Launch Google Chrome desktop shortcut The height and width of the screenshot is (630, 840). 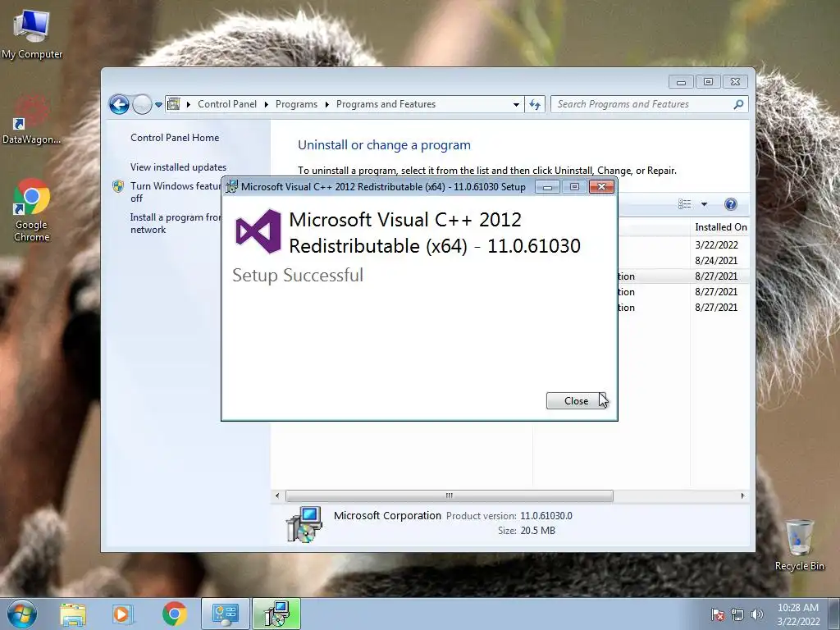[x=32, y=210]
